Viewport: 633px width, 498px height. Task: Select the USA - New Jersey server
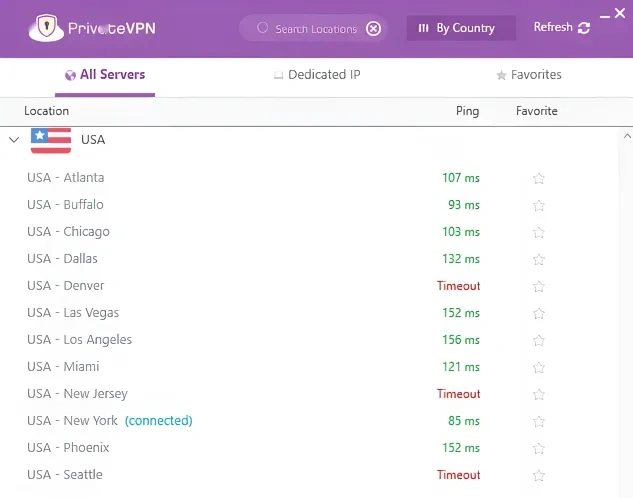point(77,393)
